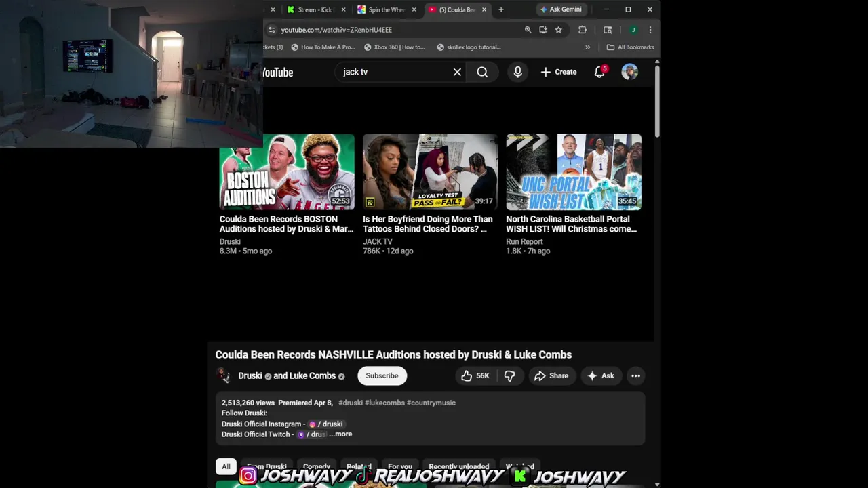Open 'How To Make A Pro...' bookmark
This screenshot has height=488, width=868.
click(323, 47)
